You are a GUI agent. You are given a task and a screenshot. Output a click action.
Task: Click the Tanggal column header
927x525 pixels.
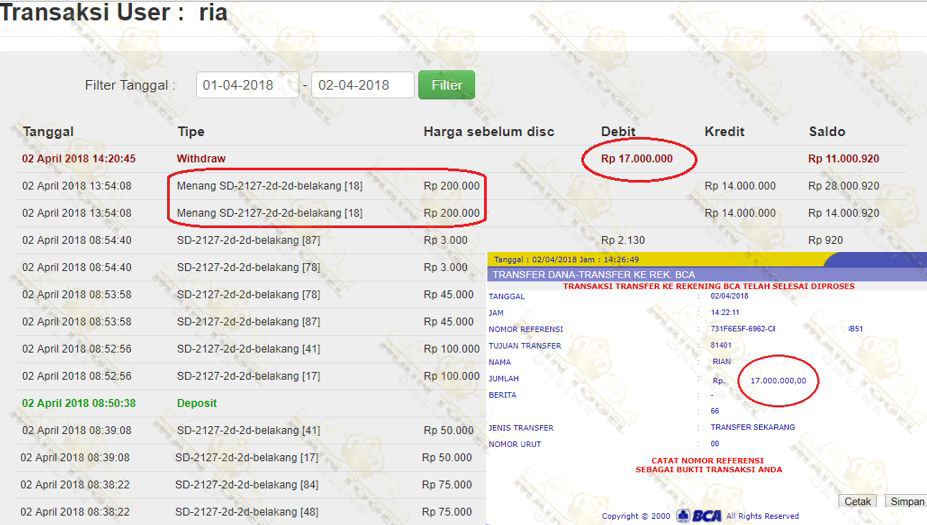[48, 132]
